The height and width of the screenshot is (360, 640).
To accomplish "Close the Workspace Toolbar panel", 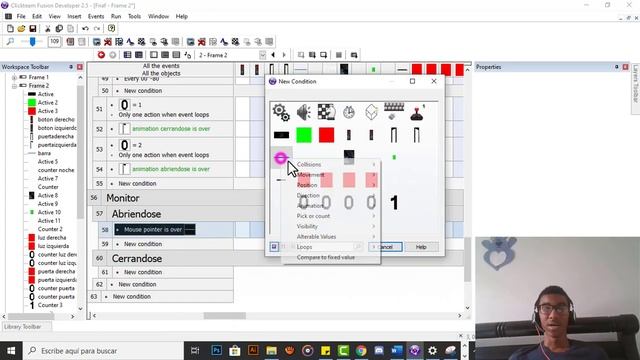I will [x=80, y=67].
